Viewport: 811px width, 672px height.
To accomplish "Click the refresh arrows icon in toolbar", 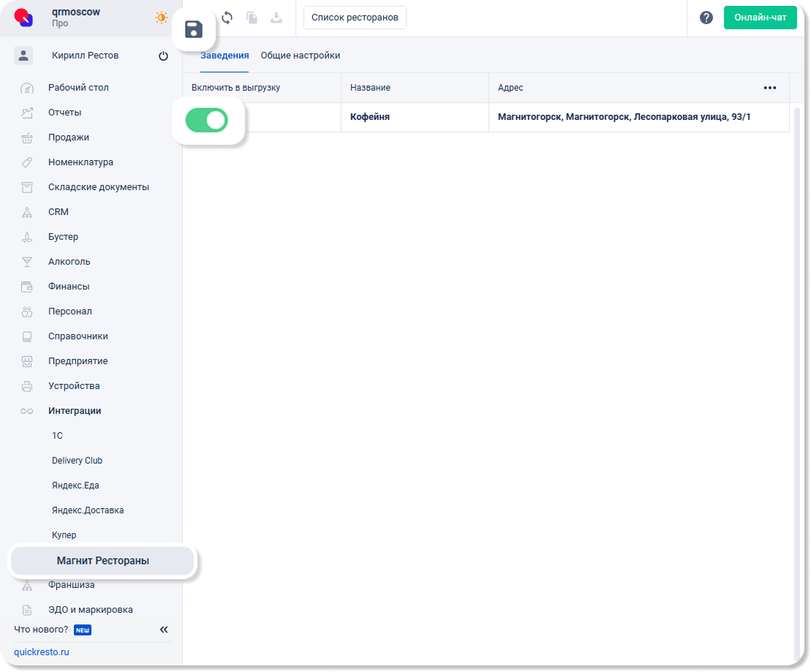I will pos(227,18).
